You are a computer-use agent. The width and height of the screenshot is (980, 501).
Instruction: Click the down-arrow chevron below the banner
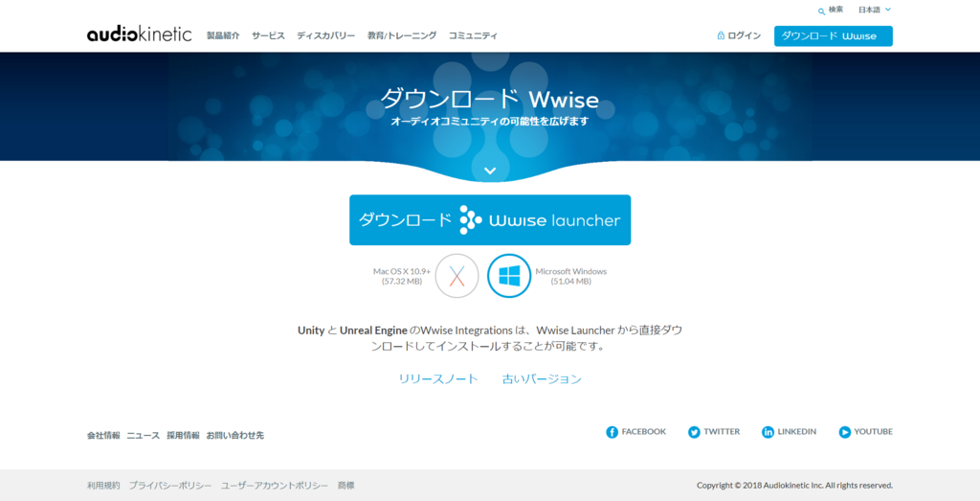pos(490,171)
